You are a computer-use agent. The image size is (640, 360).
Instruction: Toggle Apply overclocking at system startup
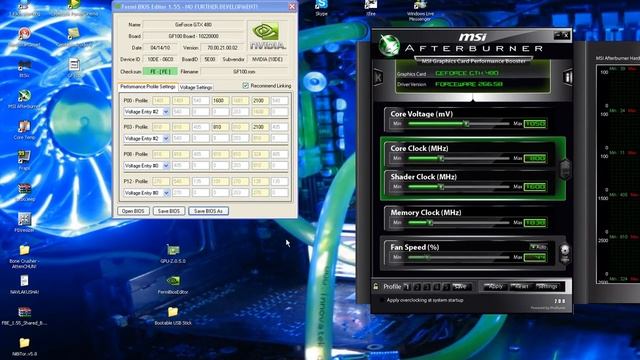coord(382,300)
